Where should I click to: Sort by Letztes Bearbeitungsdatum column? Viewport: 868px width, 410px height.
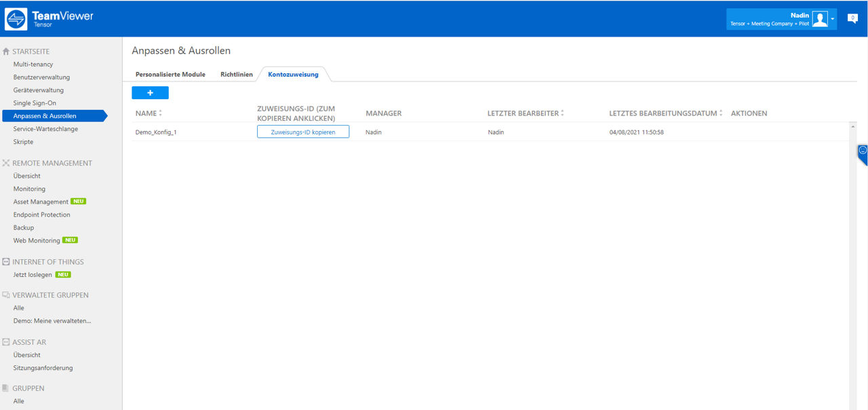(x=666, y=113)
